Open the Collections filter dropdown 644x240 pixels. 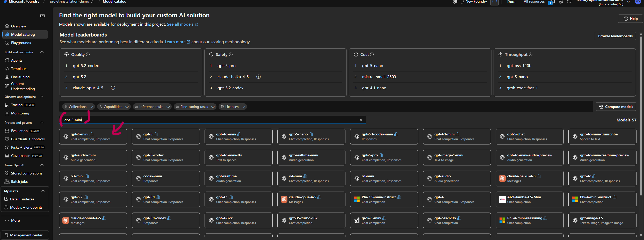click(x=78, y=107)
